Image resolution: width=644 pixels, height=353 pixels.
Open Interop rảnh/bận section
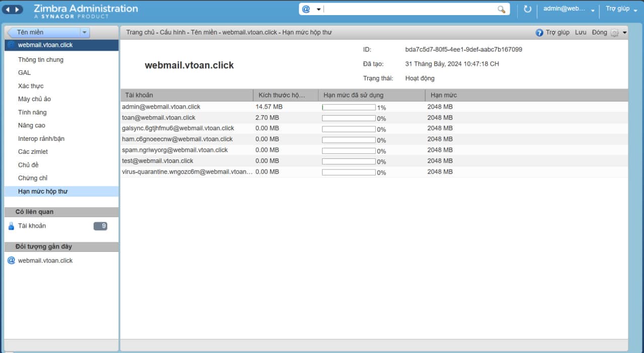(41, 139)
